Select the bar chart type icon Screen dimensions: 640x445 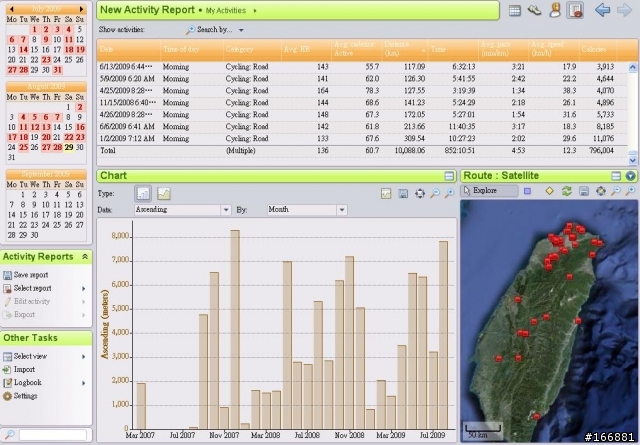(x=143, y=194)
